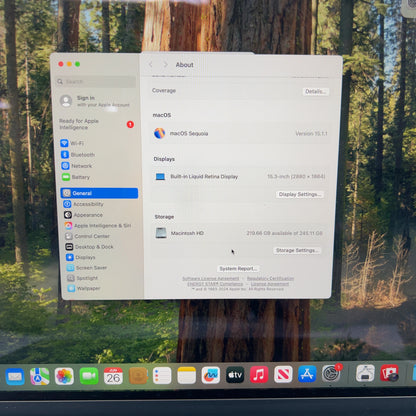Viewport: 416px width, 416px height.
Task: Go forward using the right chevron
Action: pos(165,64)
